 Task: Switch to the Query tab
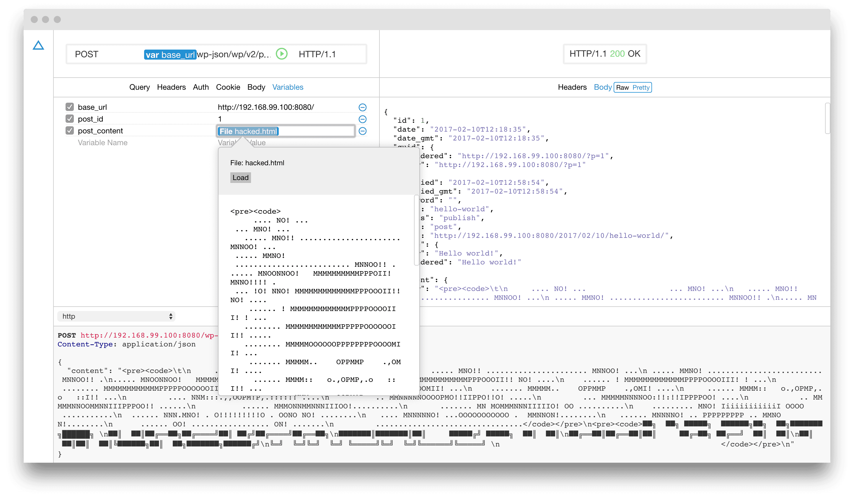pyautogui.click(x=139, y=87)
